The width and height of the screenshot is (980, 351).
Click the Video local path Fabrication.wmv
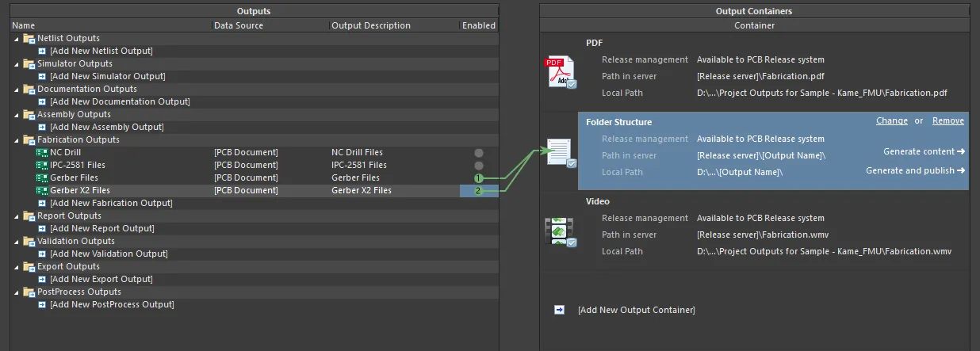[x=824, y=251]
